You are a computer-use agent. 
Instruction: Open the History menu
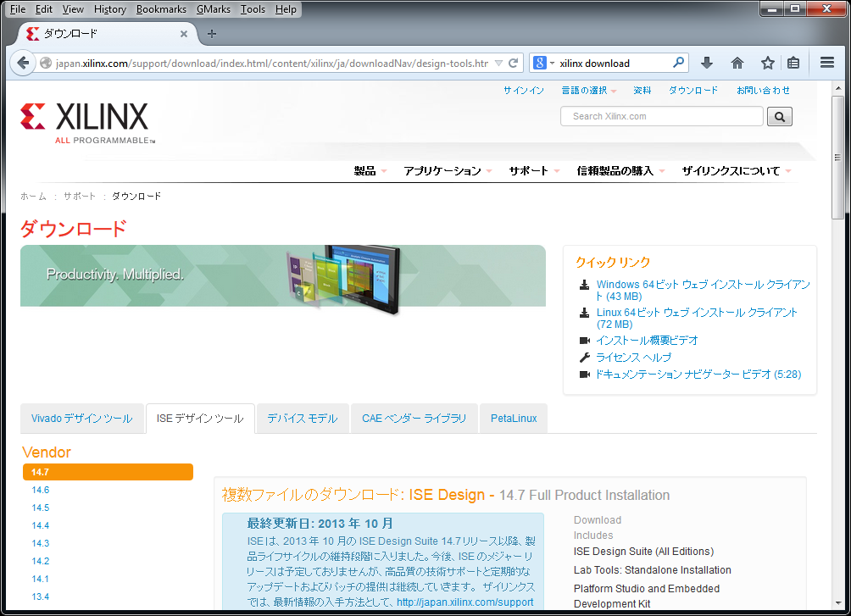tap(109, 9)
